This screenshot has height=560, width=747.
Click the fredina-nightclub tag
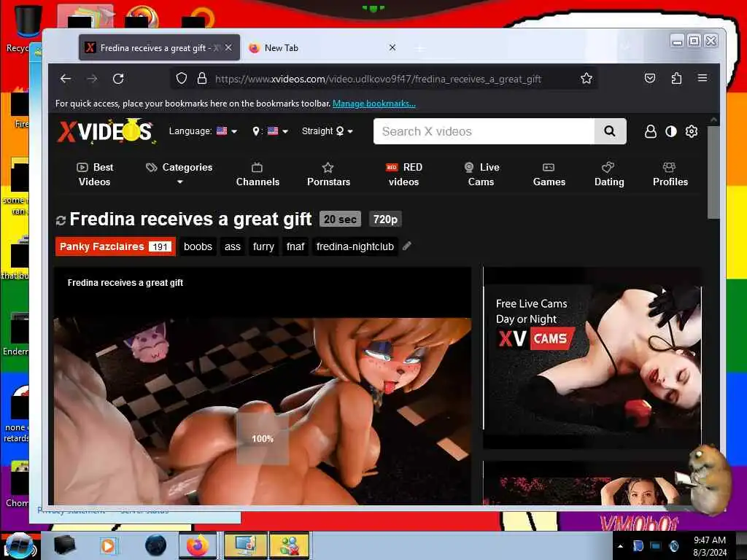coord(355,246)
